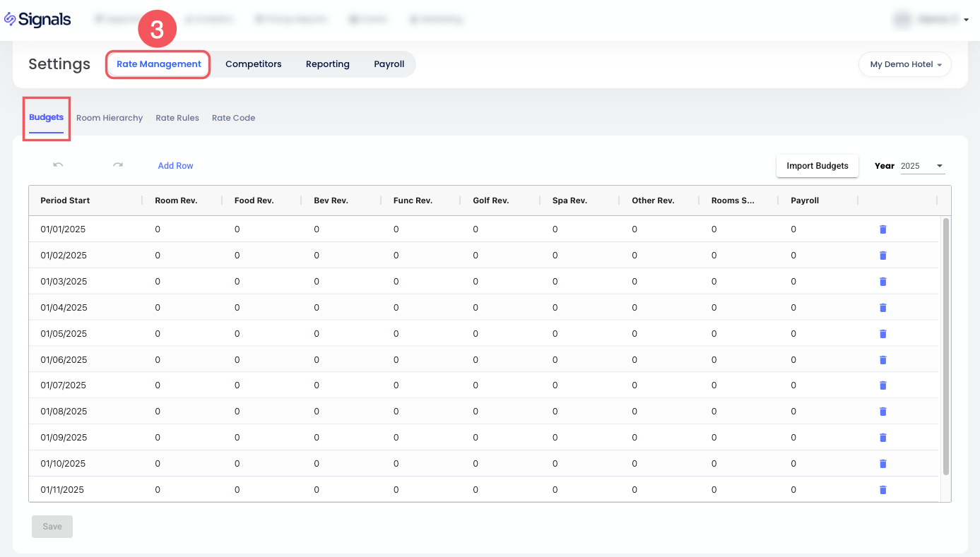
Task: Select the Rate Rules tab
Action: pos(177,118)
